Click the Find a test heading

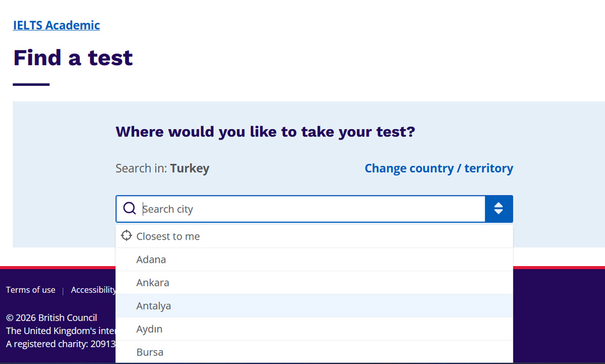point(73,58)
